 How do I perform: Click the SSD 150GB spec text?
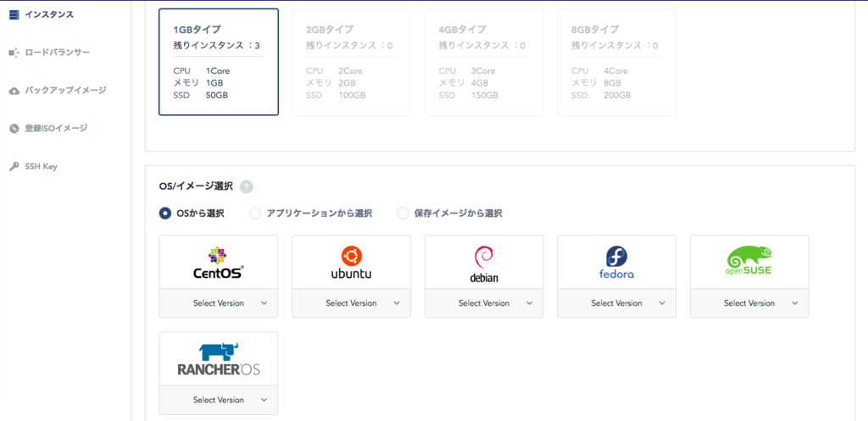(468, 95)
